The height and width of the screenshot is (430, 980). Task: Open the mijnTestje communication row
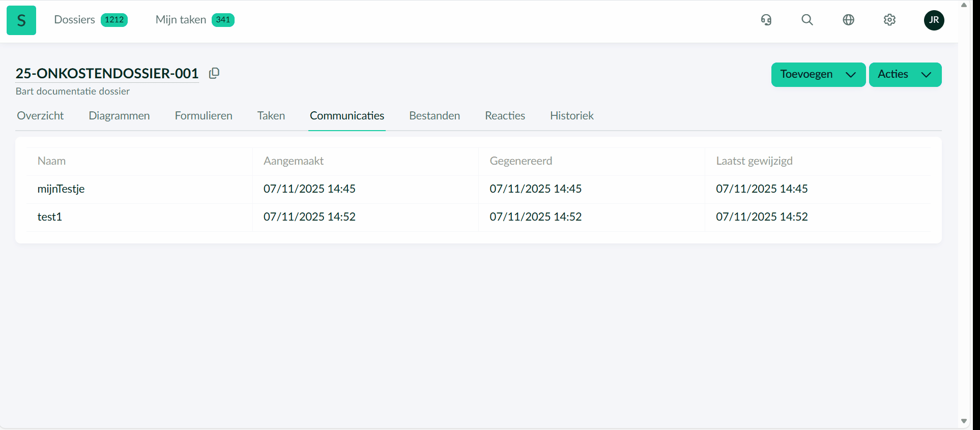pos(61,189)
